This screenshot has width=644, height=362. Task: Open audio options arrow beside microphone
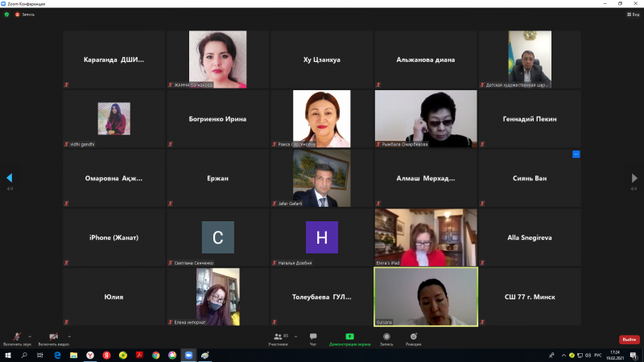31,335
